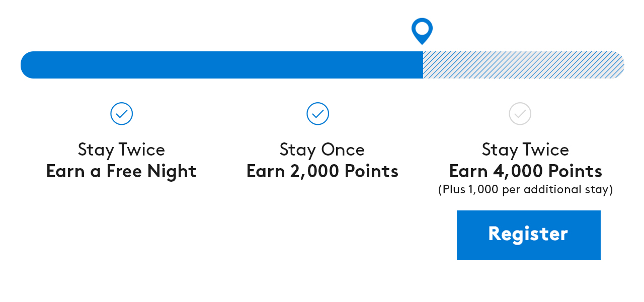
Task: Click Stay Twice above Earn a Free Night
Action: pos(121,149)
